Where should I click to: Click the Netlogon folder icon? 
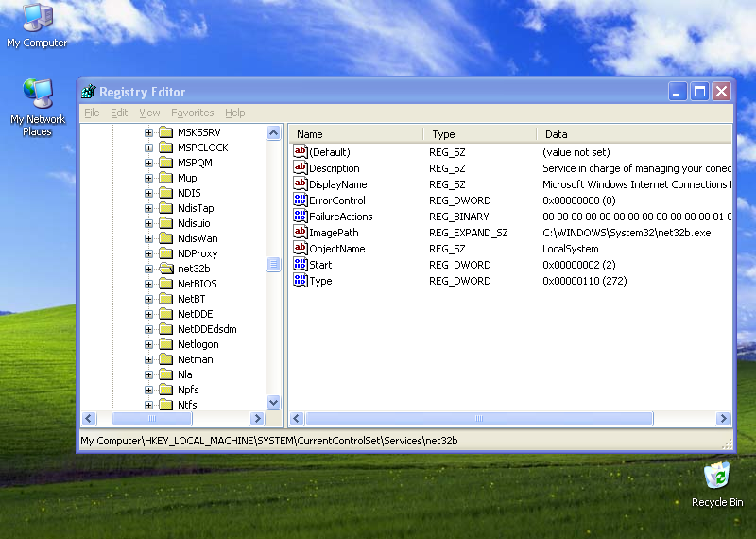[166, 344]
